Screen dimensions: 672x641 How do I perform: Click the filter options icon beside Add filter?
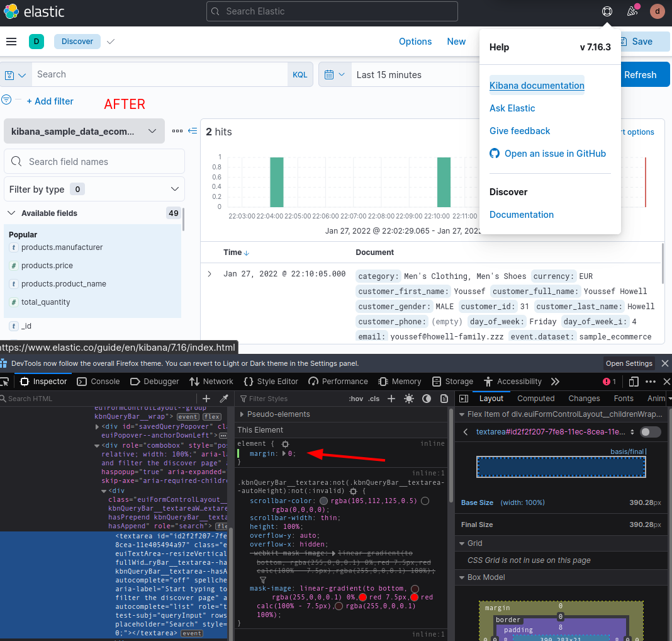(6, 100)
